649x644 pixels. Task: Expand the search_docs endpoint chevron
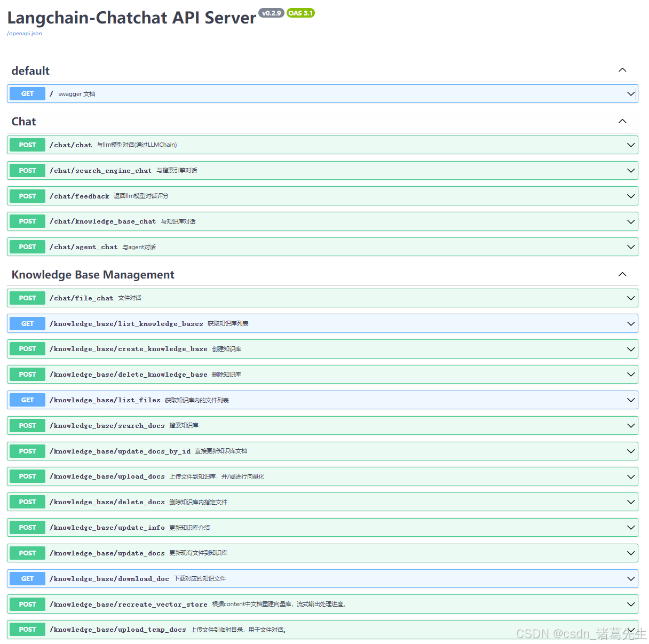click(x=631, y=426)
